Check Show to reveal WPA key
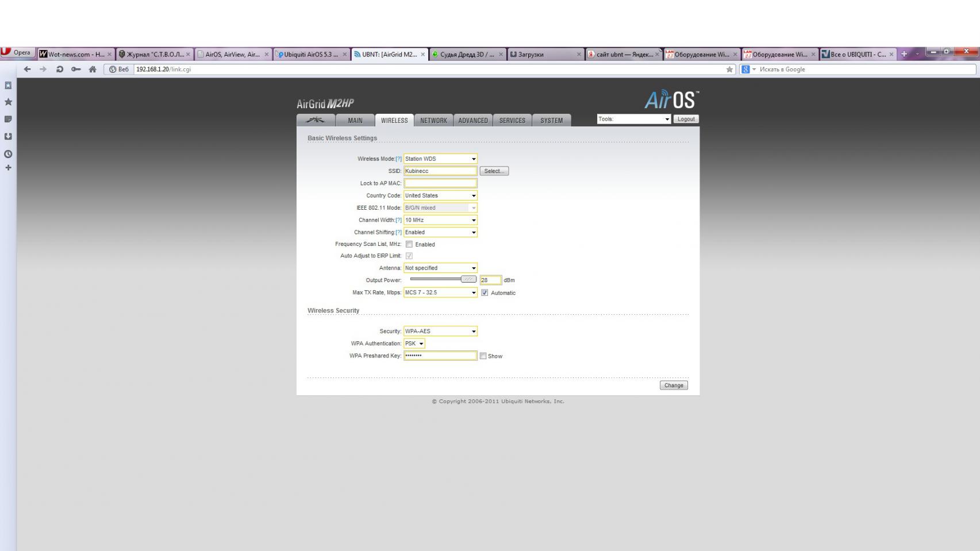Screen dimensions: 980x551 pos(483,356)
